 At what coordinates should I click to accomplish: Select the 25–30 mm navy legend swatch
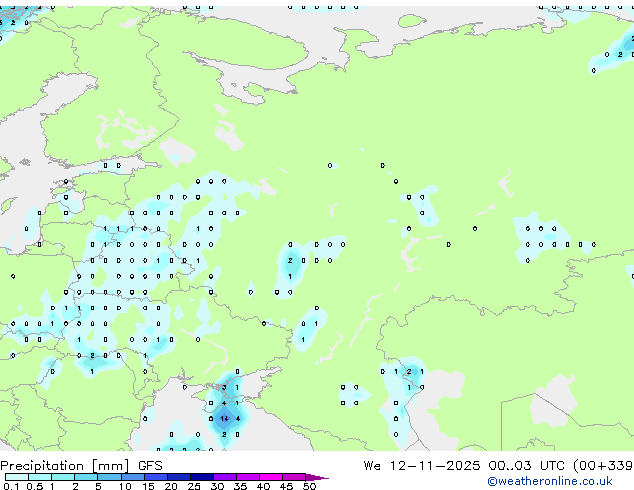pos(202,477)
